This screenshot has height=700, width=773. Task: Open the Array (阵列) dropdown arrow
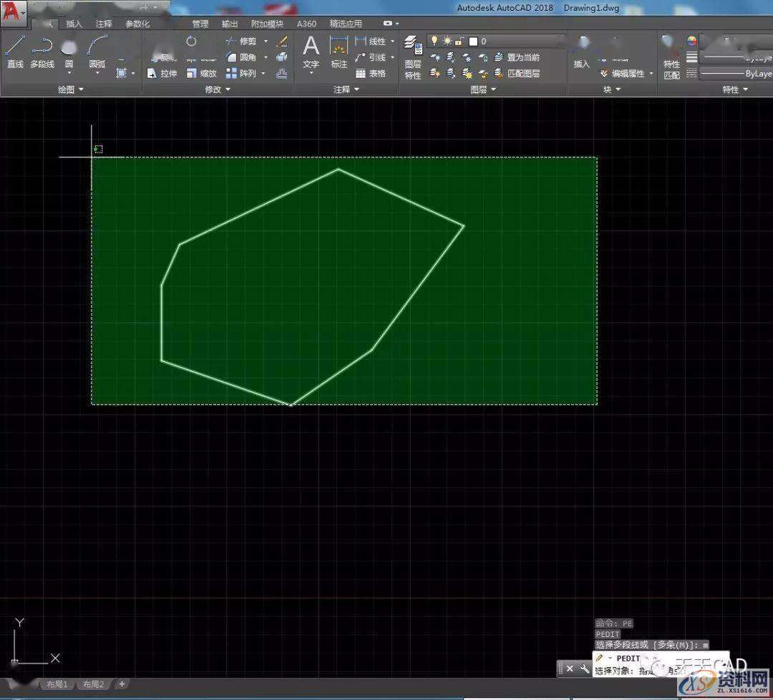262,73
